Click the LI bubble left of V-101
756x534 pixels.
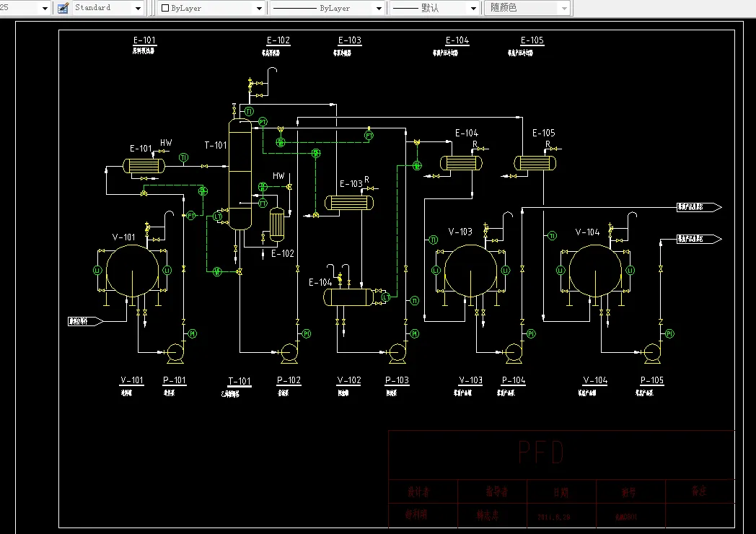[x=97, y=271]
